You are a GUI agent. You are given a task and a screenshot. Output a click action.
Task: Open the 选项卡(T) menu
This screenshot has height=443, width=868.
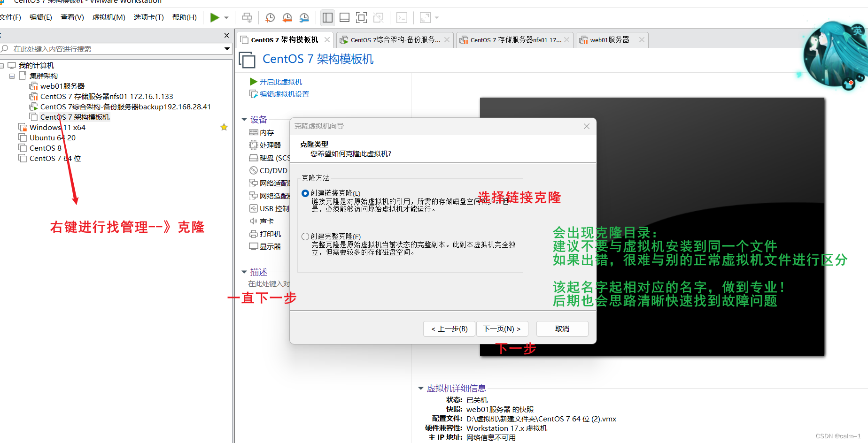coord(149,17)
